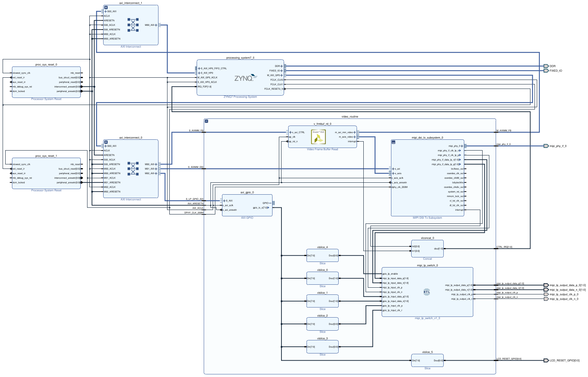Expand the M_AXI_GP0 interface pin
This screenshot has width=588, height=377.
pos(282,75)
